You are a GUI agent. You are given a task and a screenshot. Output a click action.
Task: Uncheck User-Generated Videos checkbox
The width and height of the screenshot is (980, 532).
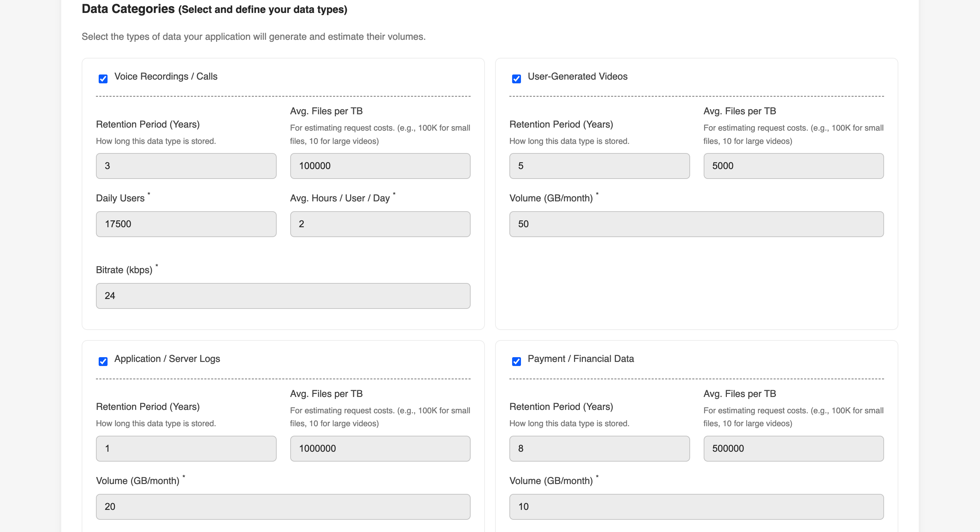coord(516,79)
